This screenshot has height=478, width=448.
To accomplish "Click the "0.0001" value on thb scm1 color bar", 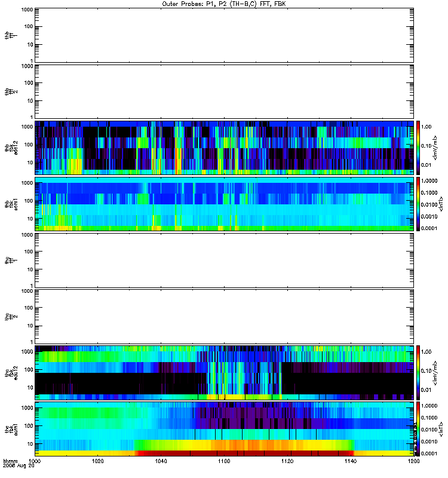I will pos(429,228).
